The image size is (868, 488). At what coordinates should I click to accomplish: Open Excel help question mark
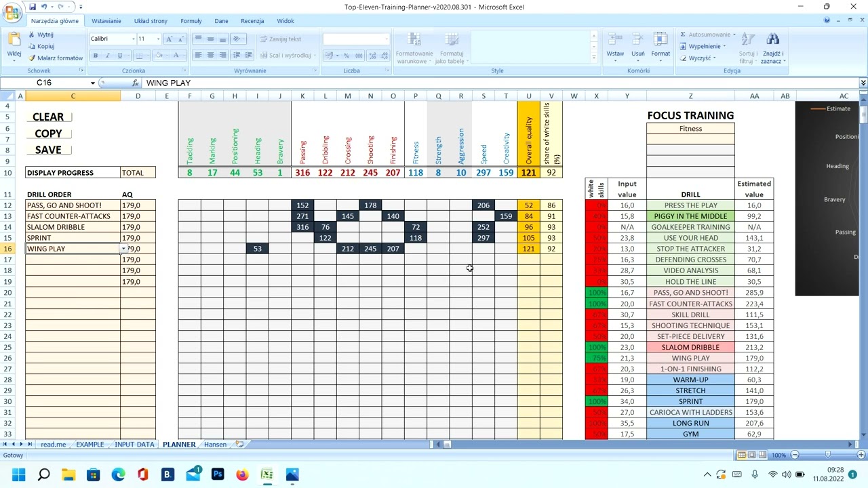point(827,21)
